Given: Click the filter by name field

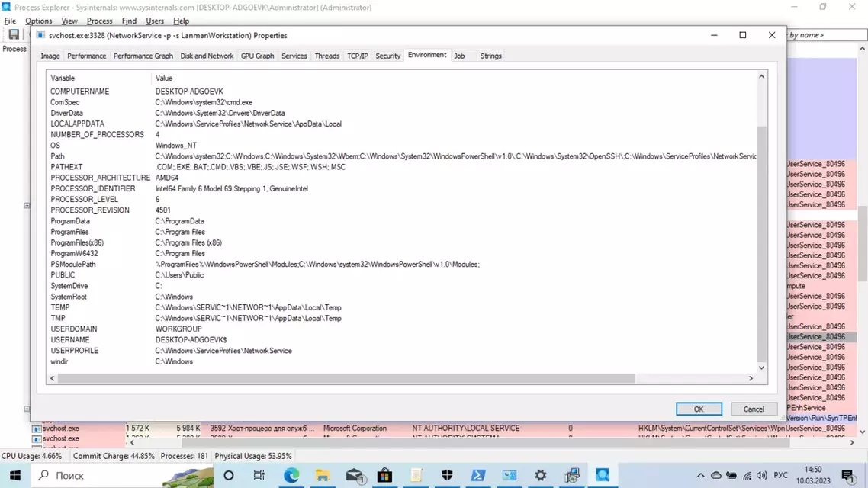Looking at the screenshot, I should pyautogui.click(x=827, y=35).
